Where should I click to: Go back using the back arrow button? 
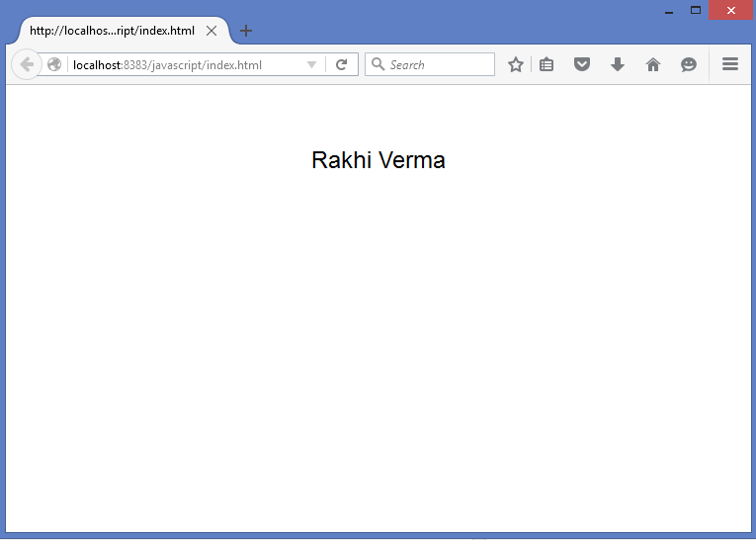26,64
